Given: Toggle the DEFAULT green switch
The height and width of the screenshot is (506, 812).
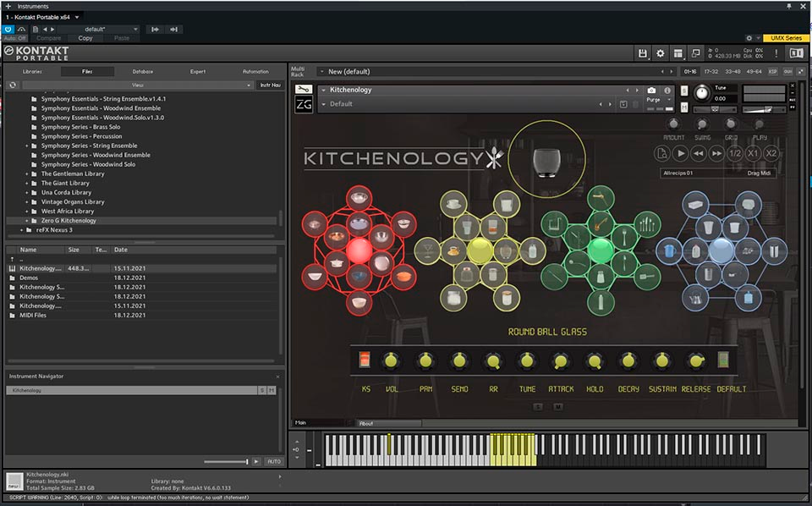Looking at the screenshot, I should [723, 360].
